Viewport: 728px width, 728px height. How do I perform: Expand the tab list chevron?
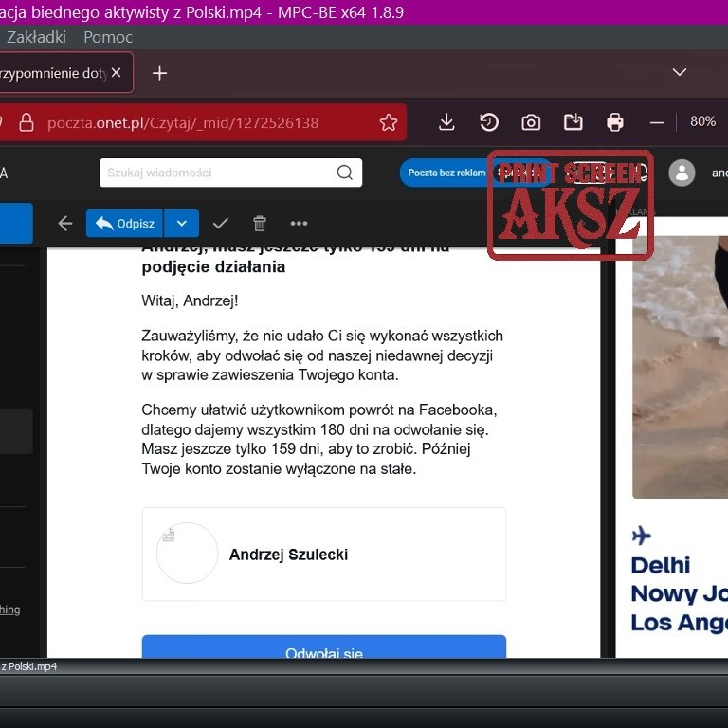(x=679, y=72)
